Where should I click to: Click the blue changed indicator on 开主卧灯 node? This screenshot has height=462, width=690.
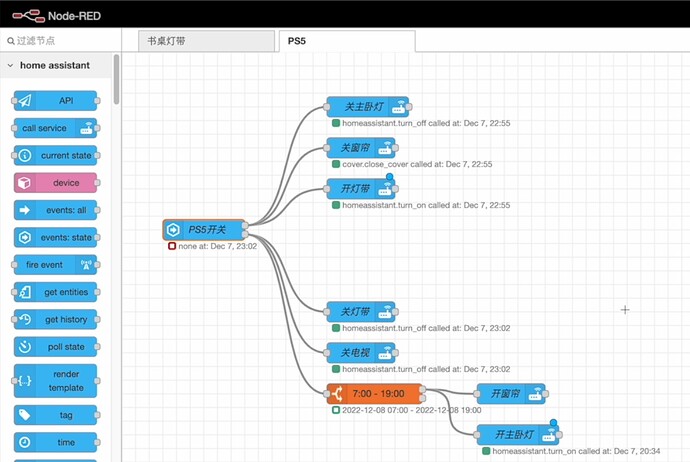click(x=553, y=423)
